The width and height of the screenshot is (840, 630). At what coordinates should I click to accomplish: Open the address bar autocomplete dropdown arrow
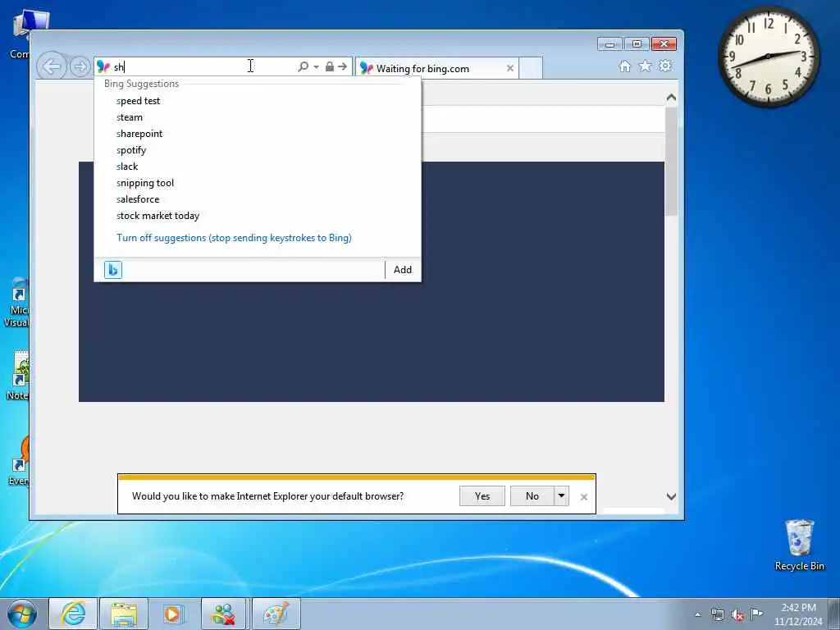click(316, 67)
